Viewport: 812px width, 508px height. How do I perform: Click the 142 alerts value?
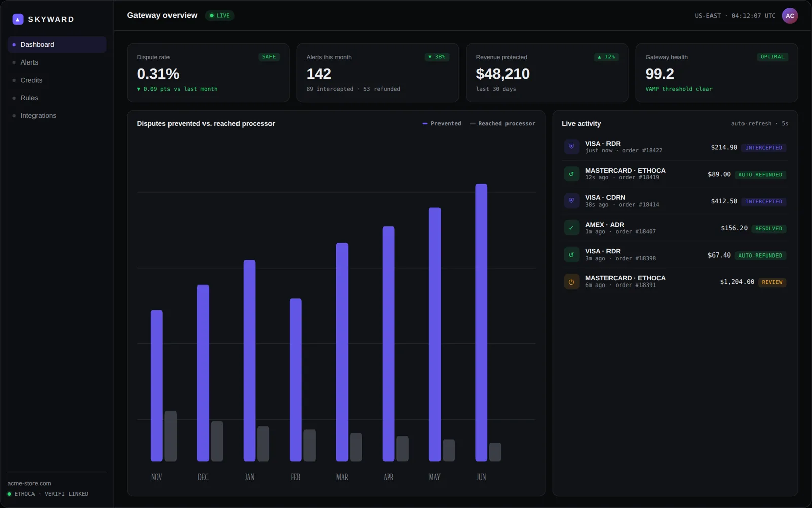coord(319,74)
